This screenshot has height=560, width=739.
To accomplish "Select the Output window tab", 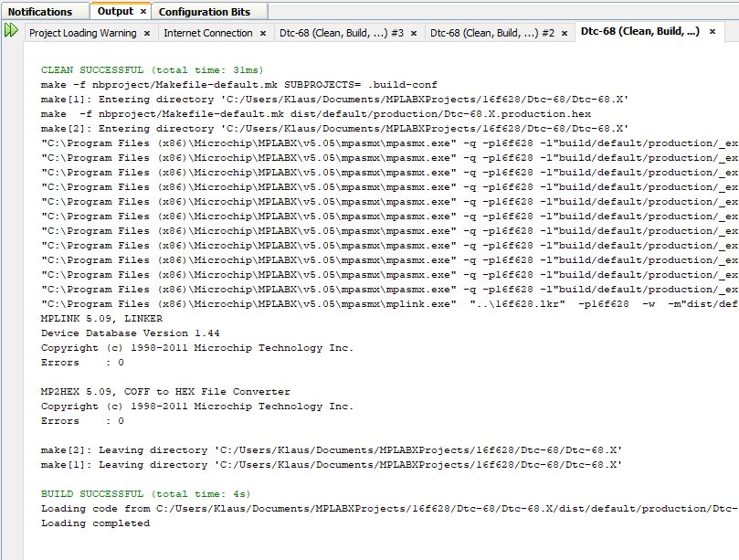I will click(115, 11).
